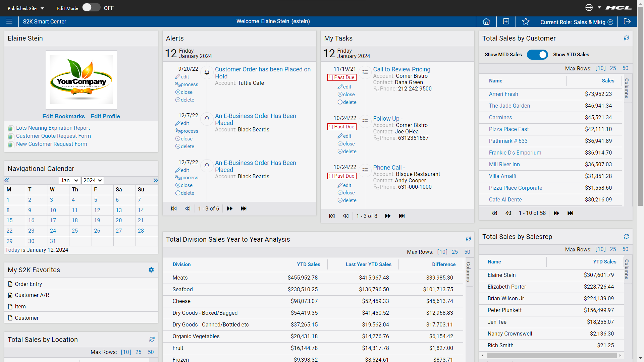Viewport: 644px width, 362px height.
Task: Toggle Edit Mode switch on
Action: 91,8
